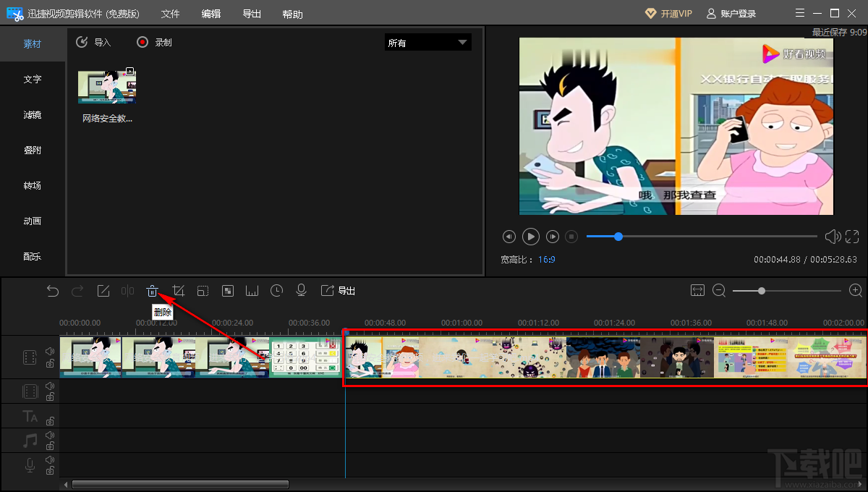Click fit-timeline-to-window icon
868x492 pixels.
pos(697,290)
